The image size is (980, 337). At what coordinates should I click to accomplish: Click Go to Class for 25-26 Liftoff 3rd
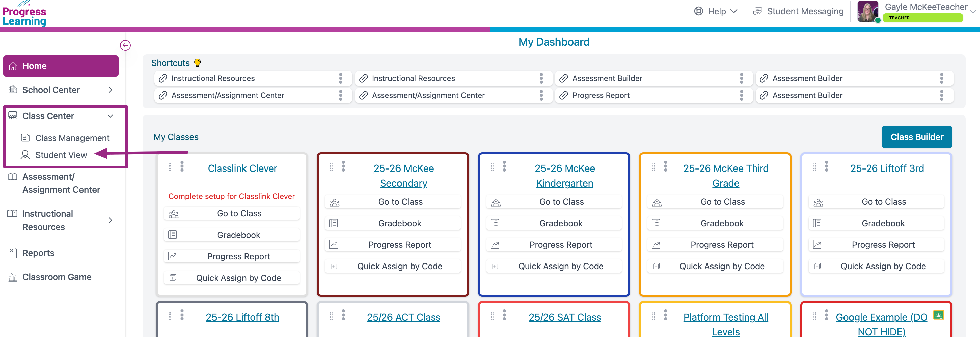pos(876,202)
